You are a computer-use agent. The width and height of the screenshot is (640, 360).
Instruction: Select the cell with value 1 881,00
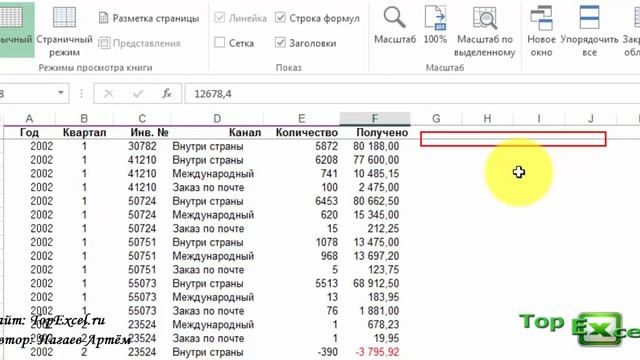point(375,311)
